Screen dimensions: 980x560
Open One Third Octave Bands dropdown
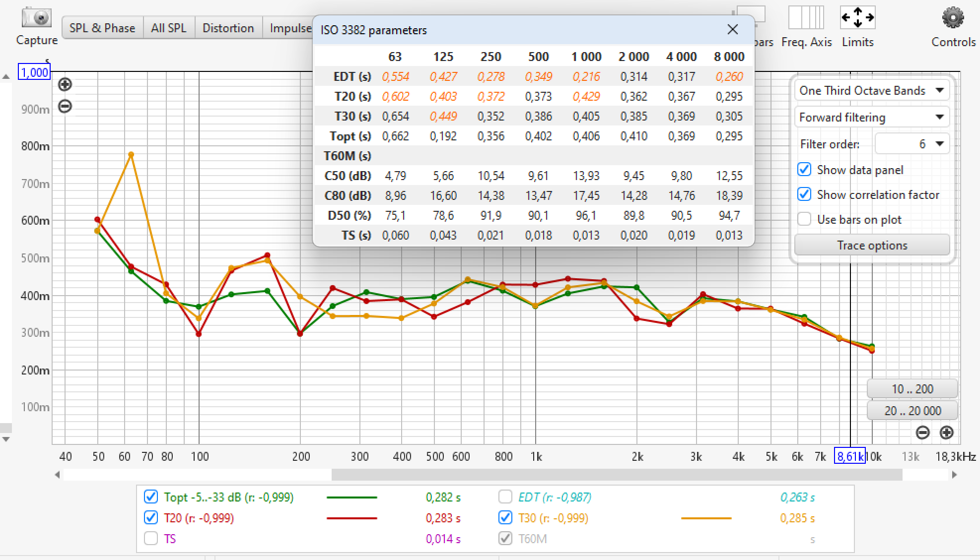pyautogui.click(x=872, y=90)
